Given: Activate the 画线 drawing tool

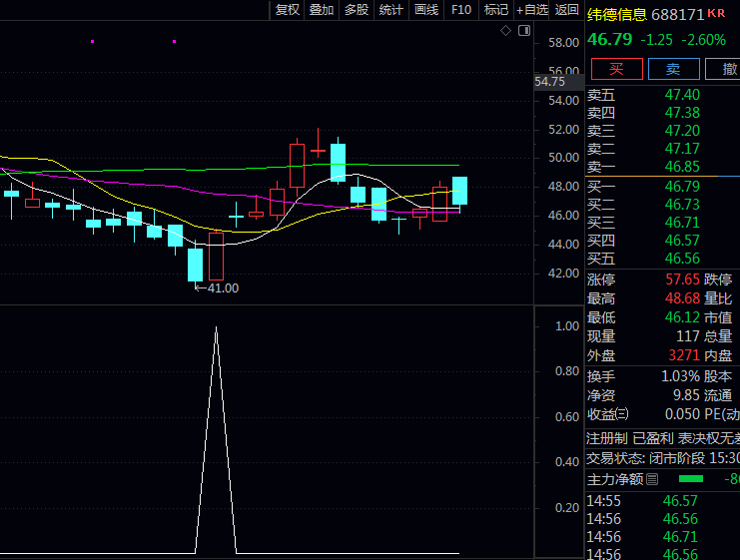Looking at the screenshot, I should click(426, 10).
